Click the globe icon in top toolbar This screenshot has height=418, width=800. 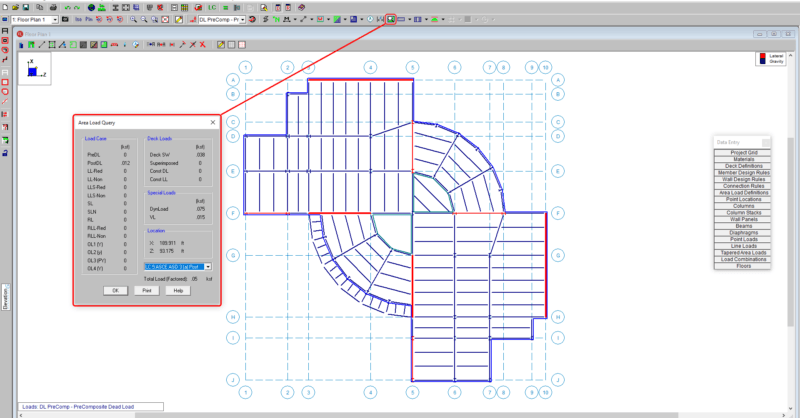tap(89, 6)
